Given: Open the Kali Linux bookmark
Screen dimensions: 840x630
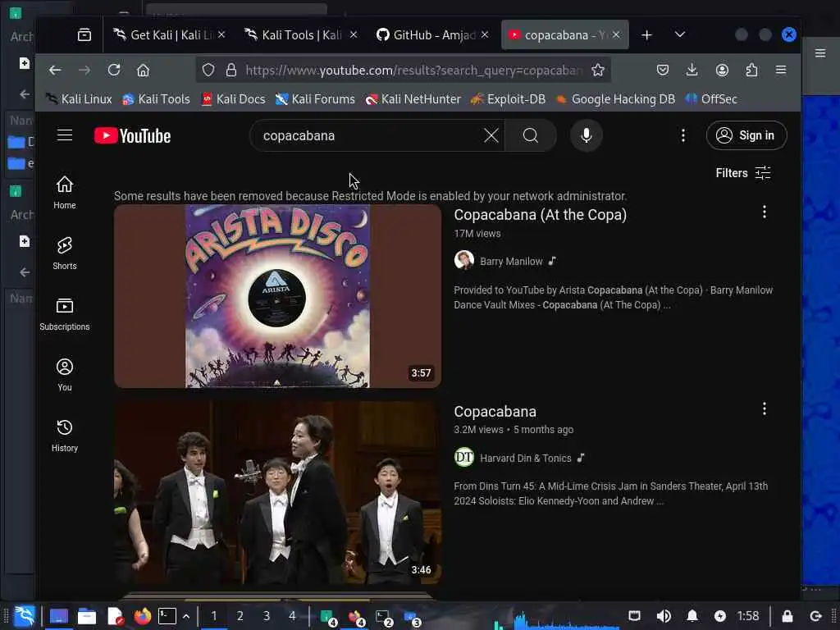Looking at the screenshot, I should pyautogui.click(x=79, y=99).
